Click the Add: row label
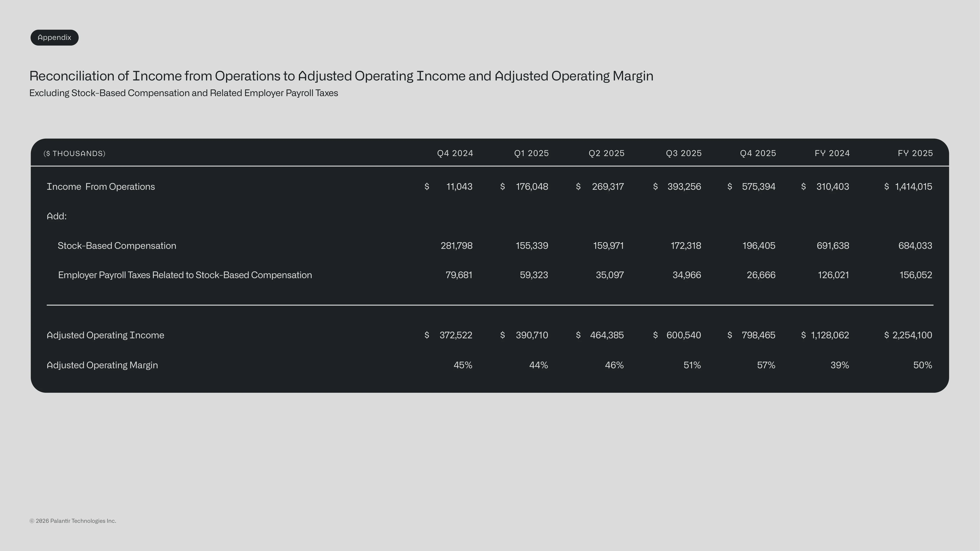 pyautogui.click(x=57, y=216)
